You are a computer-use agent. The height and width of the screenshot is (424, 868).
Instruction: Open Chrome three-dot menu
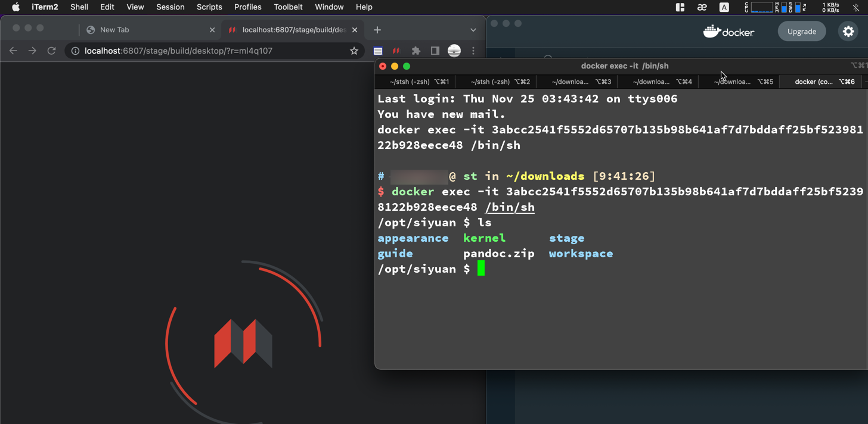click(x=473, y=51)
